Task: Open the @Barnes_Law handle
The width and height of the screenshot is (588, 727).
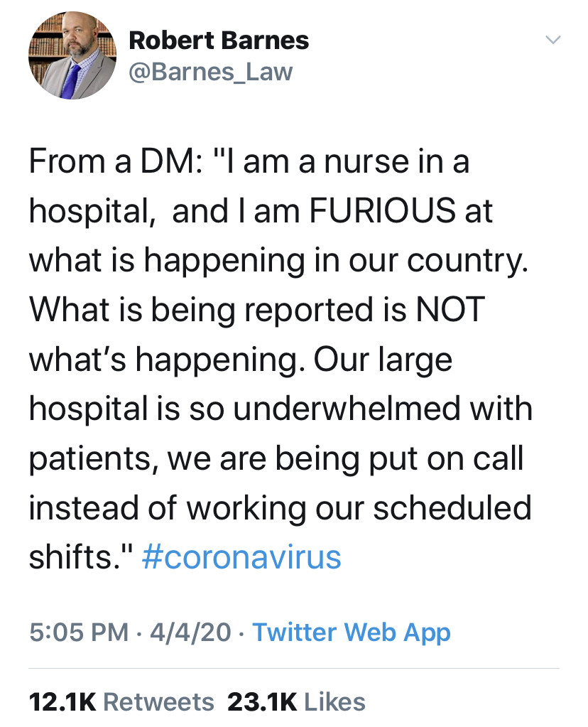Action: pos(210,72)
